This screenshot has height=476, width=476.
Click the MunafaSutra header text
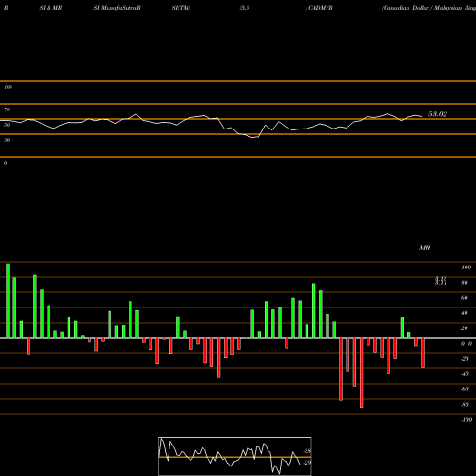pyautogui.click(x=117, y=8)
